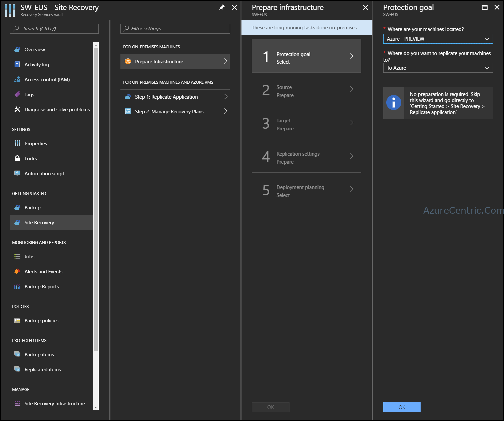Screen dimensions: 504x421
Task: Open the Overview menu item
Action: coord(51,49)
